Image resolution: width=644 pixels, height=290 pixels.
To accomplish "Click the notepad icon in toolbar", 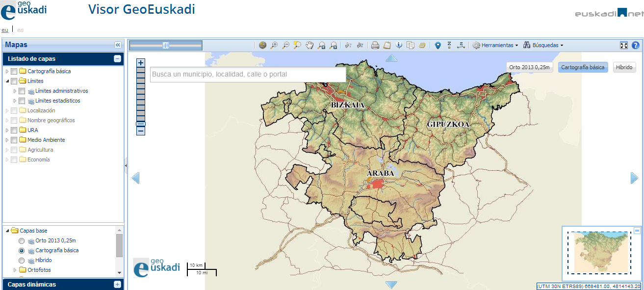I will tap(387, 45).
